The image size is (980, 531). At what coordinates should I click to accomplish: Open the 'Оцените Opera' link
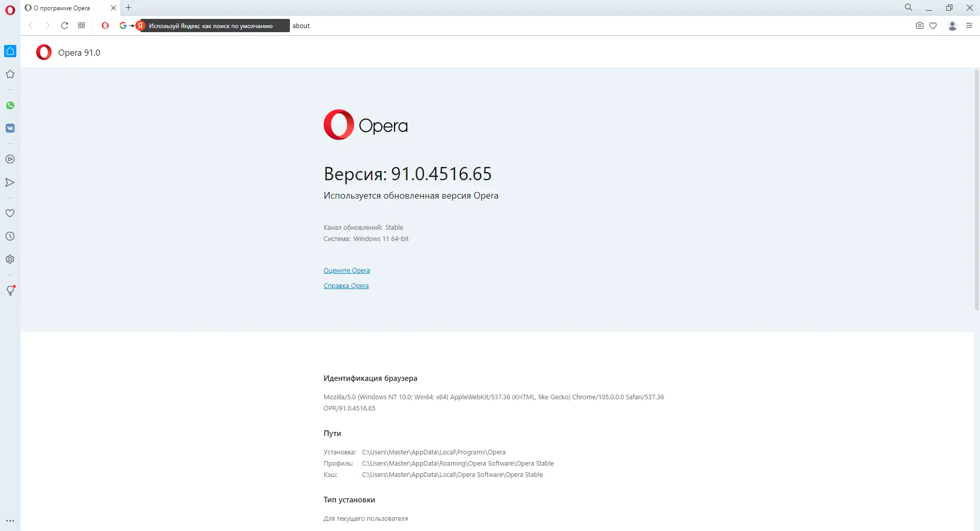coord(347,271)
